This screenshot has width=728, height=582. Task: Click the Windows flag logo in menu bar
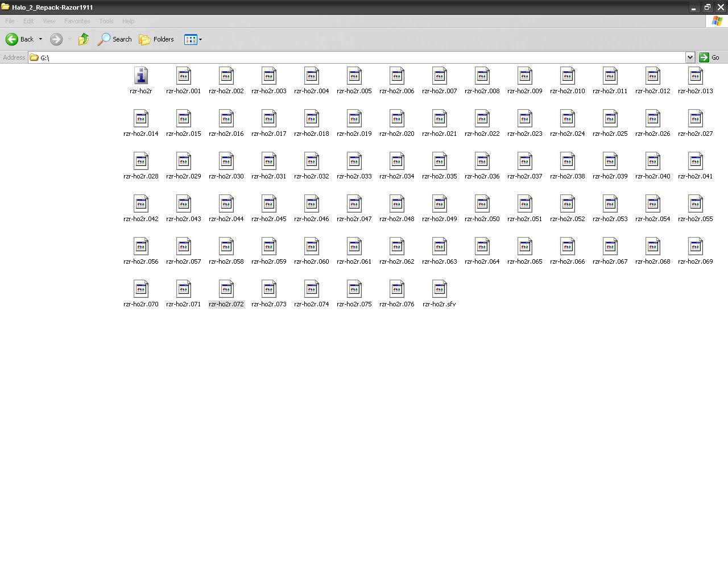[717, 21]
